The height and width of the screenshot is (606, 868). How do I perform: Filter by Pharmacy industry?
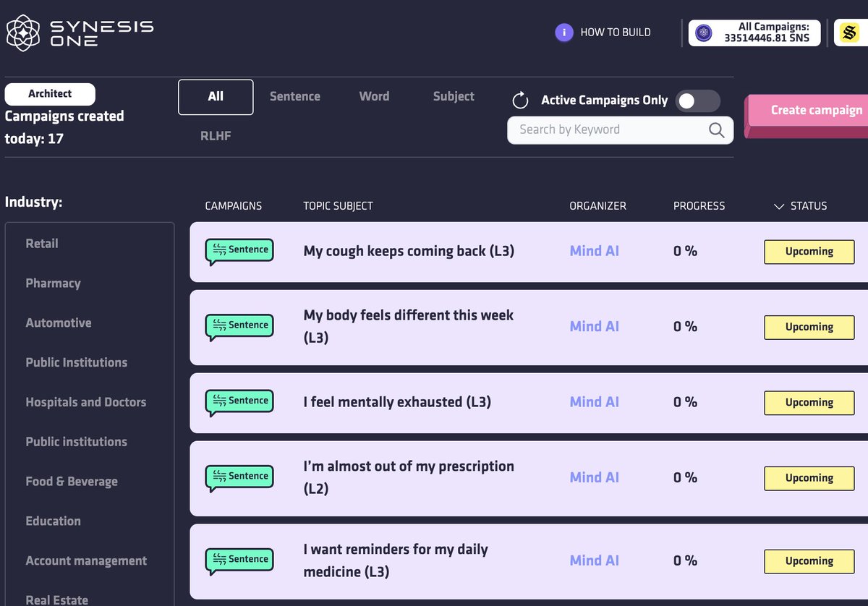53,283
